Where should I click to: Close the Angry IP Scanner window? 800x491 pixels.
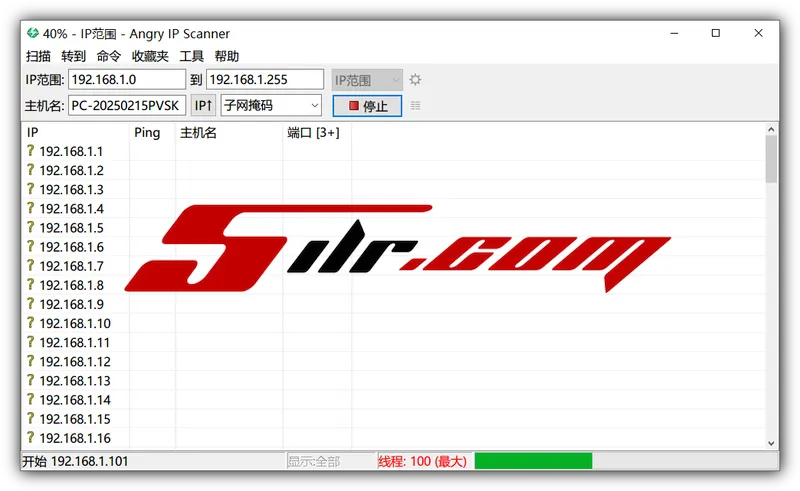759,33
